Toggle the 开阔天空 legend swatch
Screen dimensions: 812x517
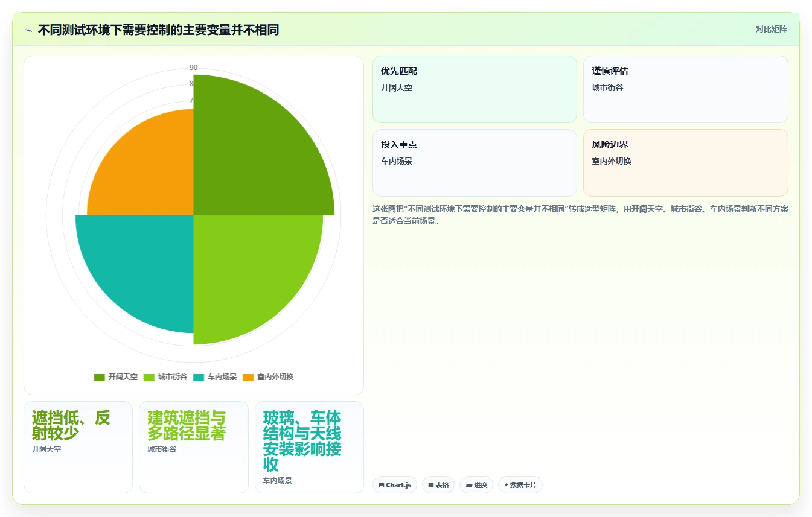point(100,377)
